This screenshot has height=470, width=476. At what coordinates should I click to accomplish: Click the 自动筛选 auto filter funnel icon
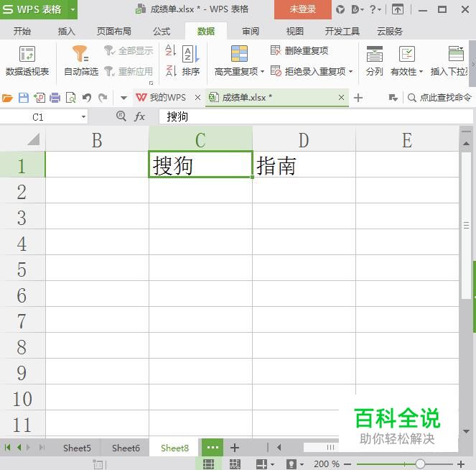(x=80, y=53)
